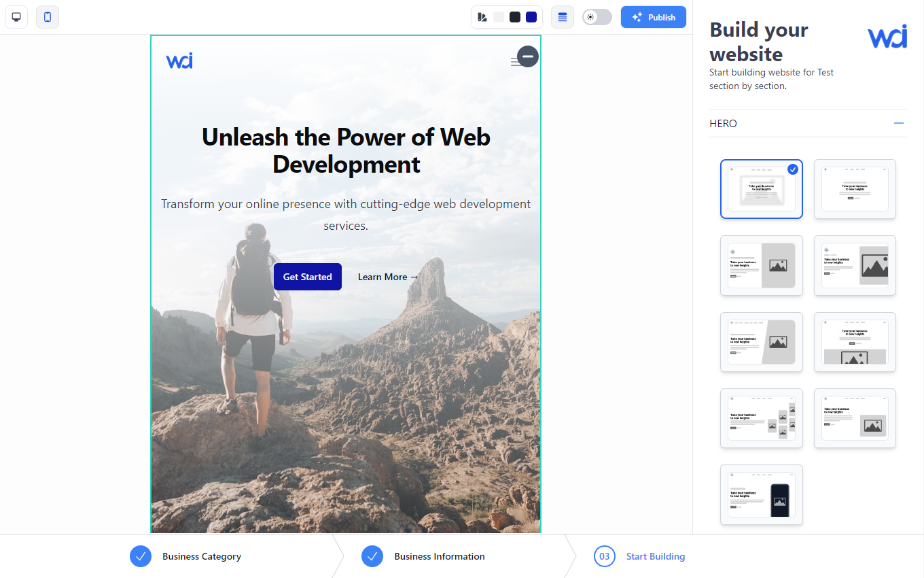Click the round minus button on the hero

click(x=528, y=56)
